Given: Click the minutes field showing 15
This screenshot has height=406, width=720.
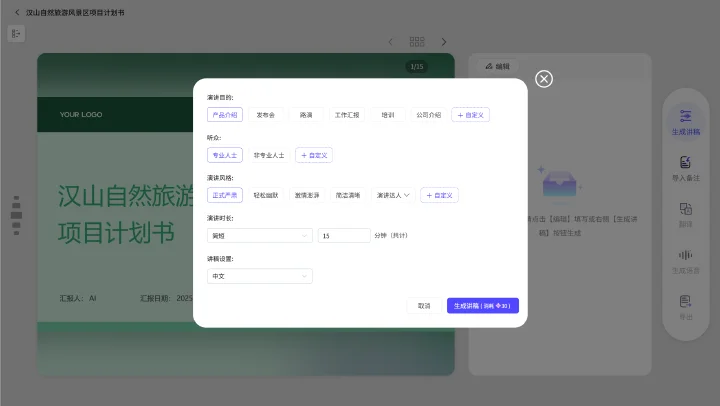Looking at the screenshot, I should coord(344,236).
